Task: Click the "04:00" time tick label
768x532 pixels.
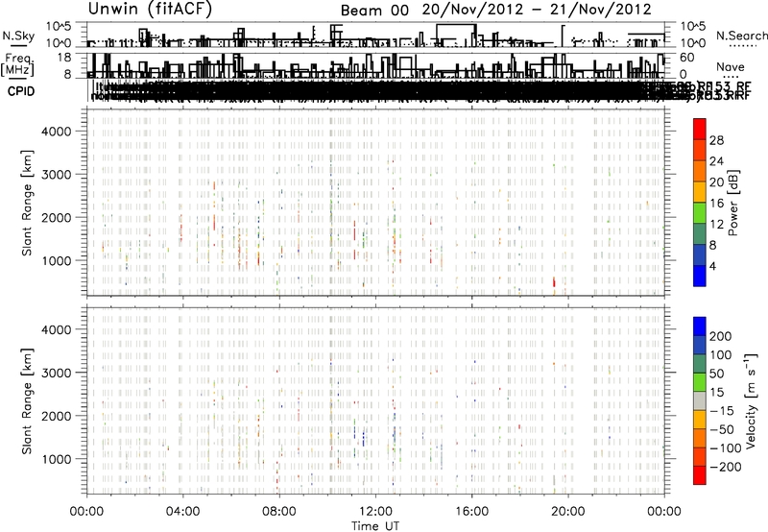Action: coord(182,512)
